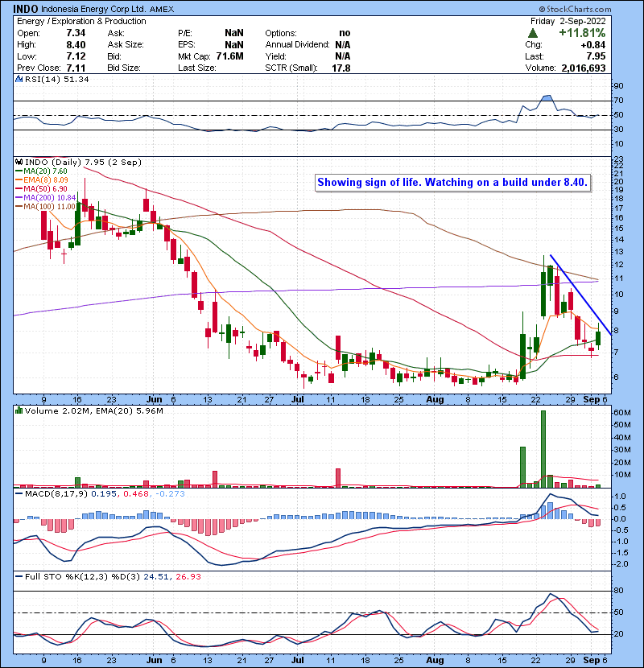The width and height of the screenshot is (644, 668).
Task: Click the volume bars icon beside Volume label
Action: 19,410
